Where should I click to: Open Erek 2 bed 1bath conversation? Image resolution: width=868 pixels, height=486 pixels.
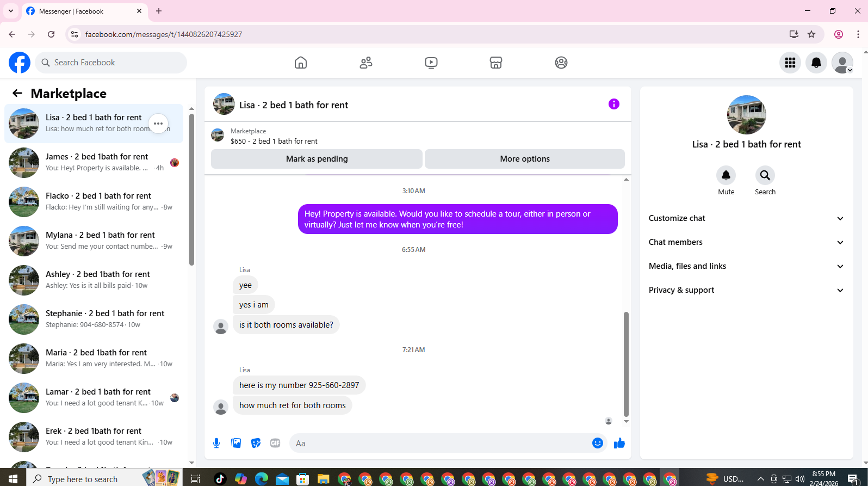coord(94,437)
